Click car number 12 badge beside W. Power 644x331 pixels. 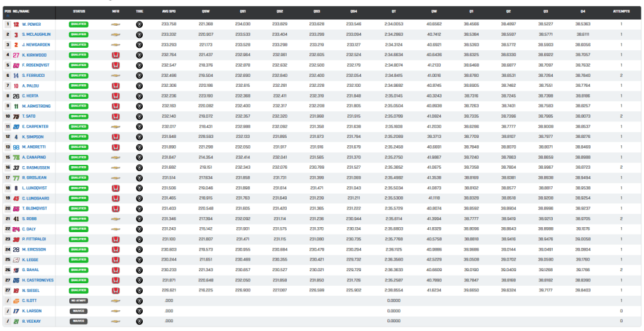(16, 25)
